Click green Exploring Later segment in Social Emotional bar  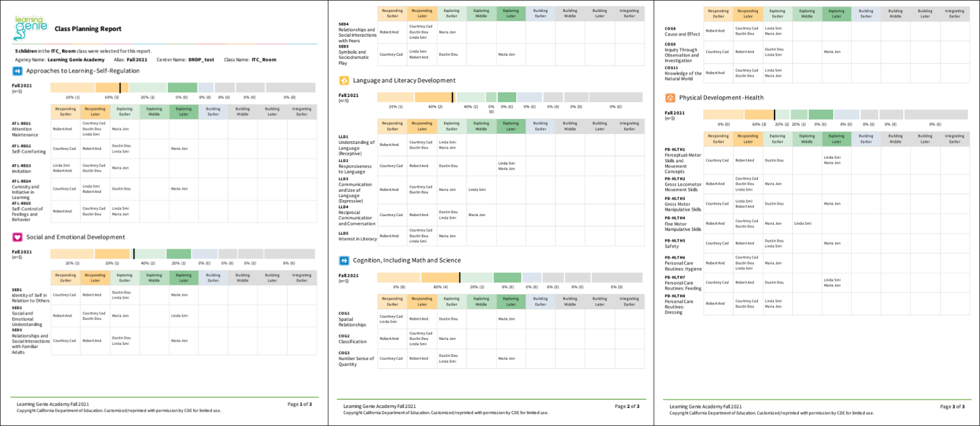click(179, 254)
